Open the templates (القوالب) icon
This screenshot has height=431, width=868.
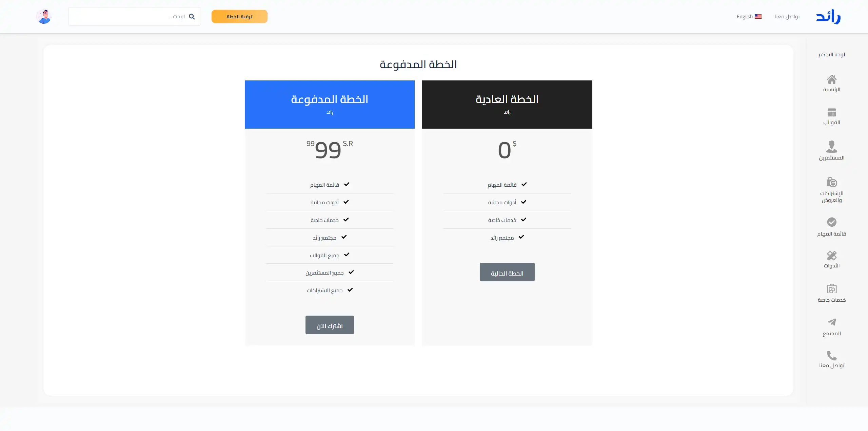[831, 112]
